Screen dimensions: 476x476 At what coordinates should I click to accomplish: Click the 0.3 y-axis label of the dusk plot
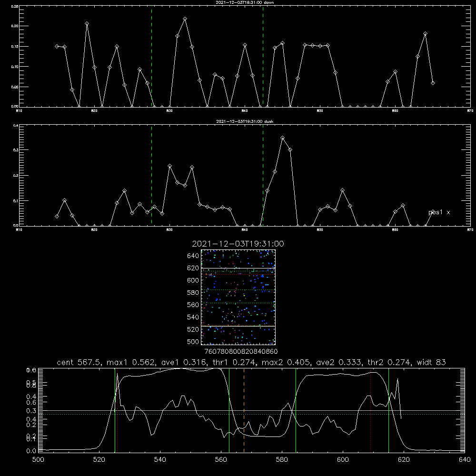coord(15,150)
